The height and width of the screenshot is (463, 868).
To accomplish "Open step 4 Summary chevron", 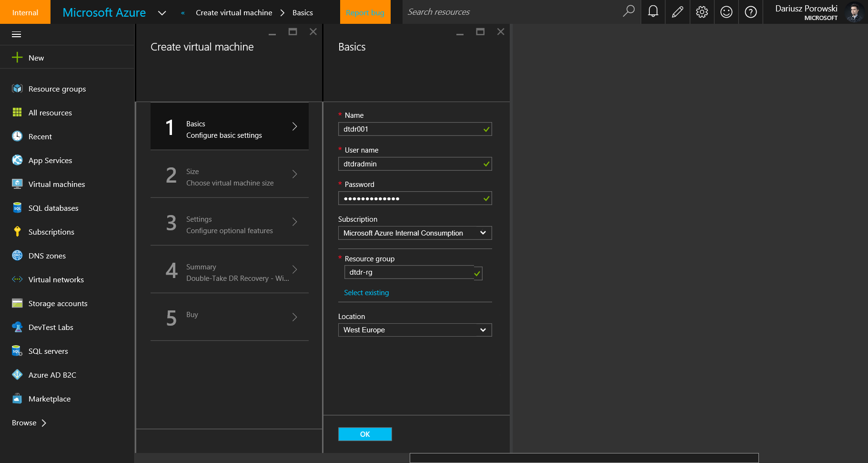I will click(295, 269).
